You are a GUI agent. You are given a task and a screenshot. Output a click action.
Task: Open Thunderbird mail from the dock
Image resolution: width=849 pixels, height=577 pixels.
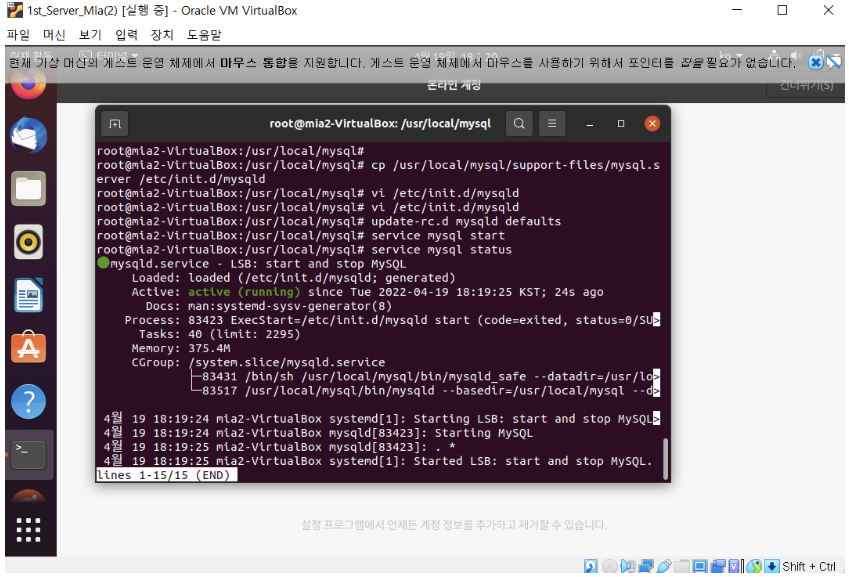coord(28,135)
